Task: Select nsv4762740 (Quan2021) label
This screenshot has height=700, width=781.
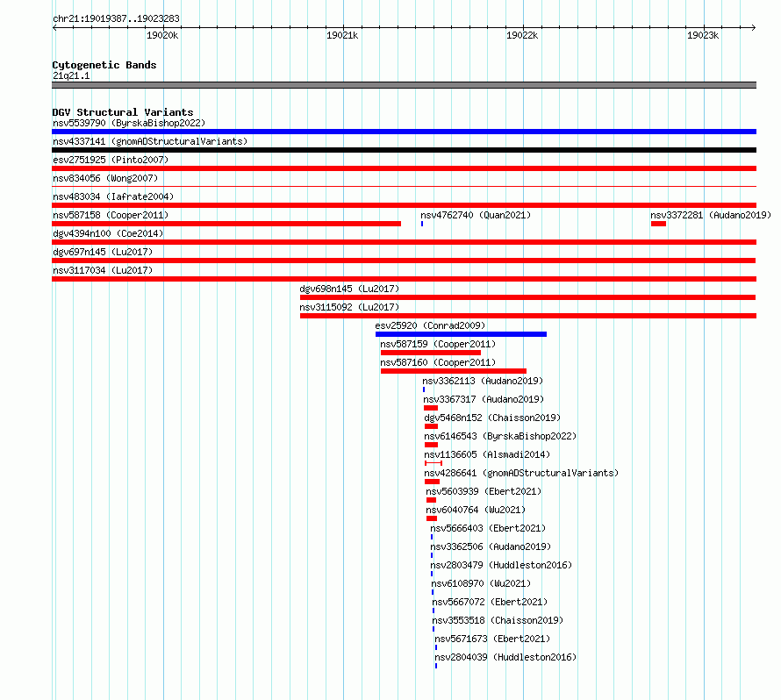Action: pos(476,215)
